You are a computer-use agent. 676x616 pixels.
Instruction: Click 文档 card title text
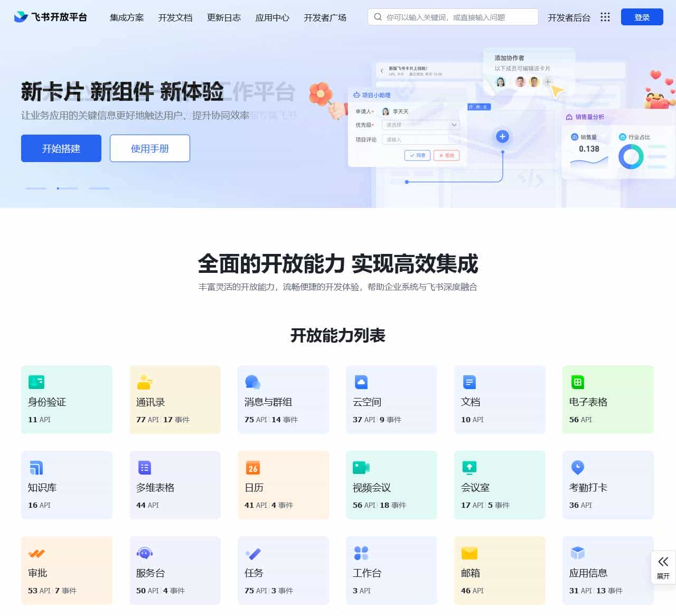[x=471, y=402]
